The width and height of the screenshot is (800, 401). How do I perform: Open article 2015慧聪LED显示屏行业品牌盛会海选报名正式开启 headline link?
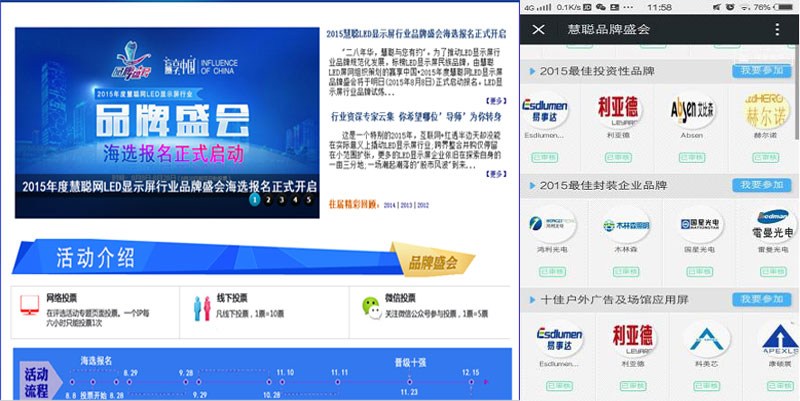coord(416,34)
